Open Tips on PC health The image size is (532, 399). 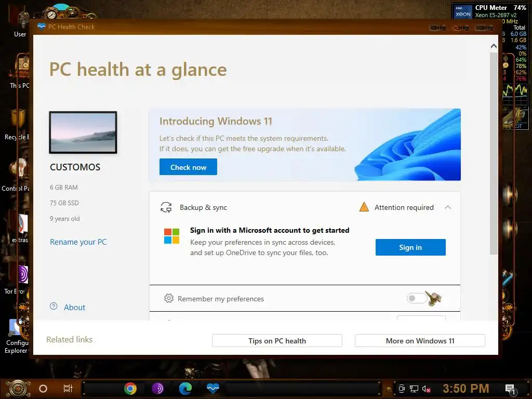tap(277, 341)
